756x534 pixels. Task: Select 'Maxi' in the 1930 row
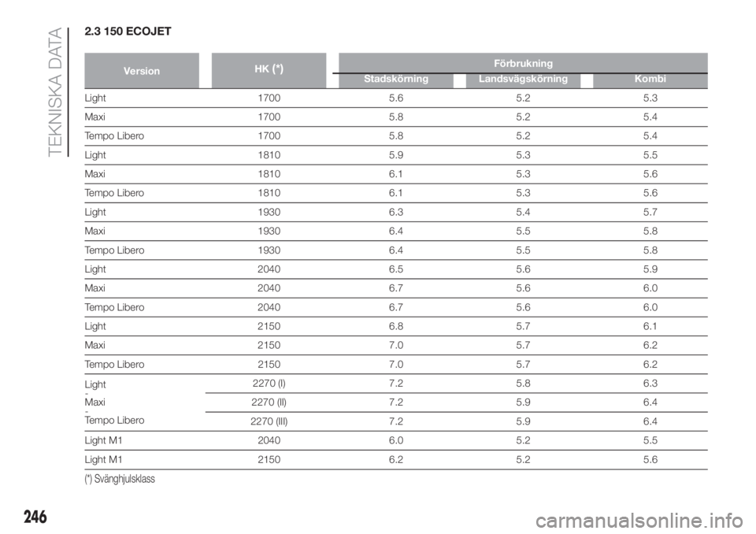click(94, 231)
